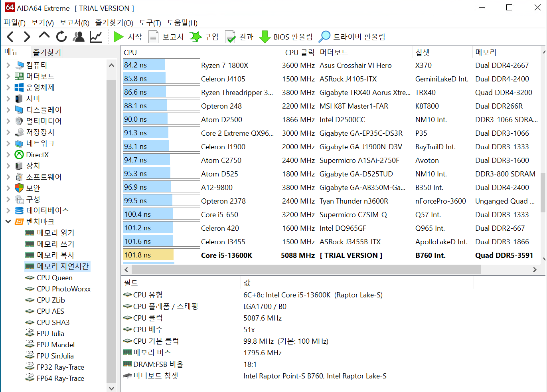The width and height of the screenshot is (547, 392).
Task: Expand the 멀티미디어 tree node
Action: 8,121
